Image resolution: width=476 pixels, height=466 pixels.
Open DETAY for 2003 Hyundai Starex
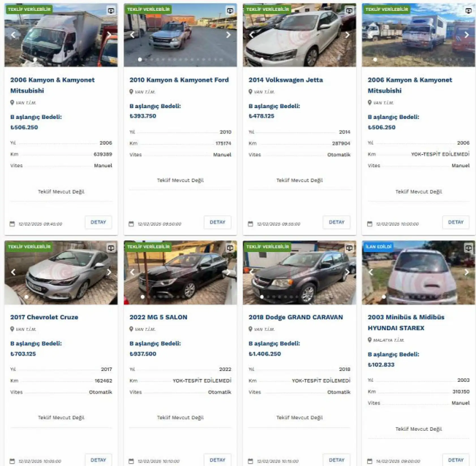(x=456, y=460)
